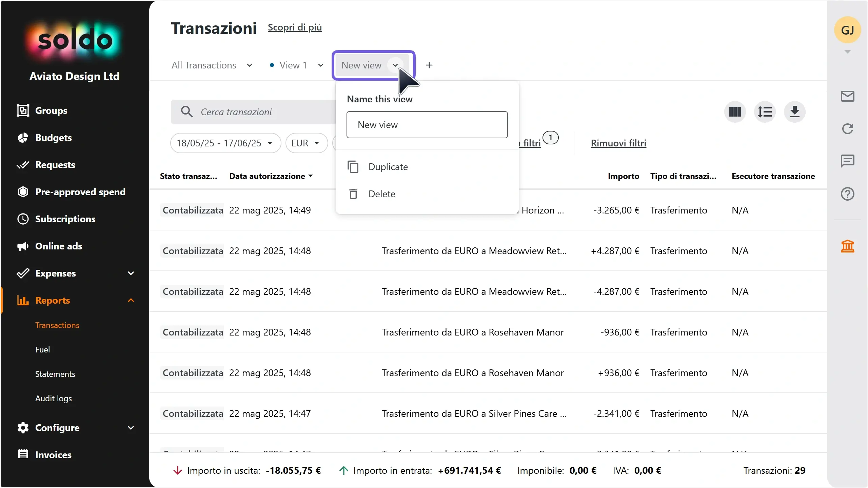The width and height of the screenshot is (868, 488).
Task: Follow the Scopri di più link
Action: [295, 27]
